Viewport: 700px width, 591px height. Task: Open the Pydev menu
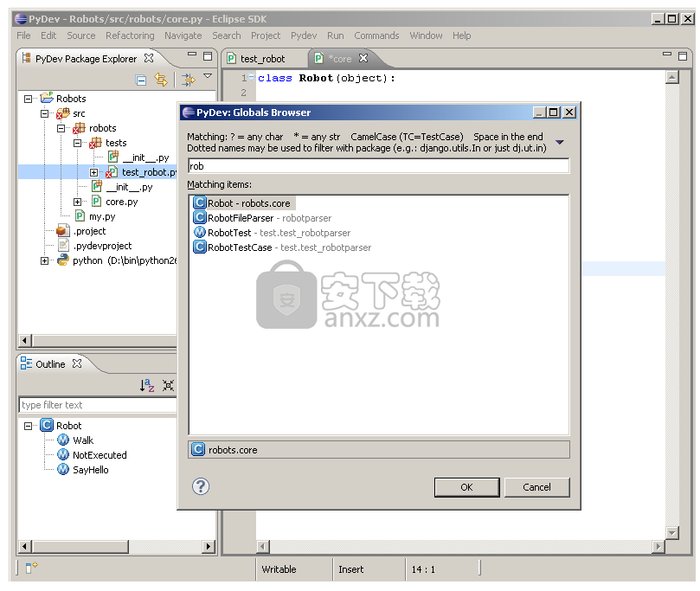point(304,35)
